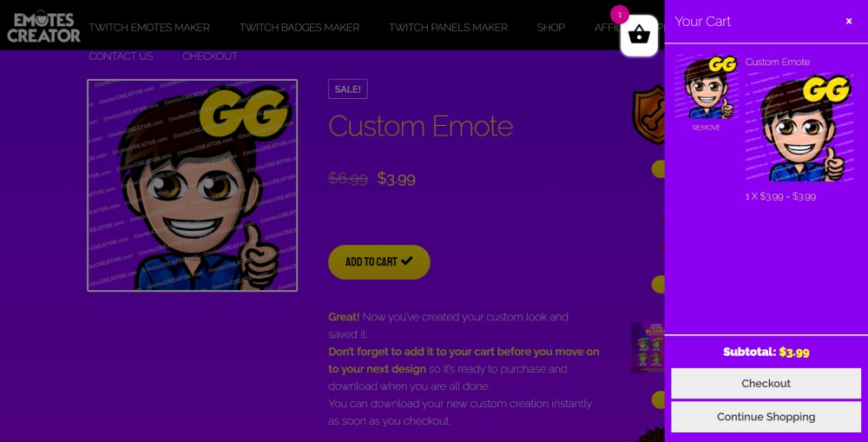Close the Your Cart panel
This screenshot has width=868, height=442.
tap(849, 21)
